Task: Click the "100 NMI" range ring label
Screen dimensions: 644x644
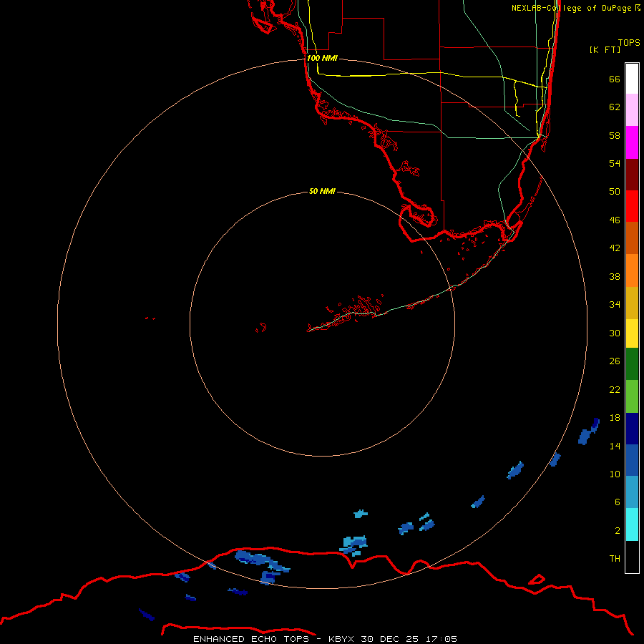Action: pos(322,58)
